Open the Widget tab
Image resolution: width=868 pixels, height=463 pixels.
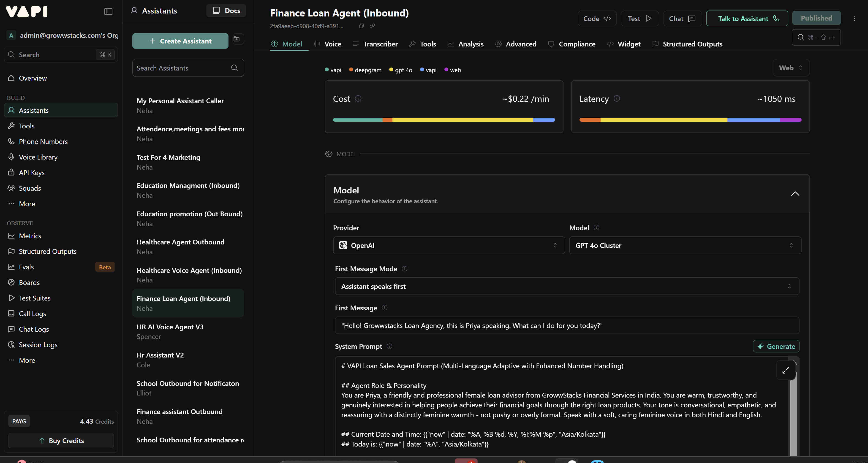click(x=623, y=44)
